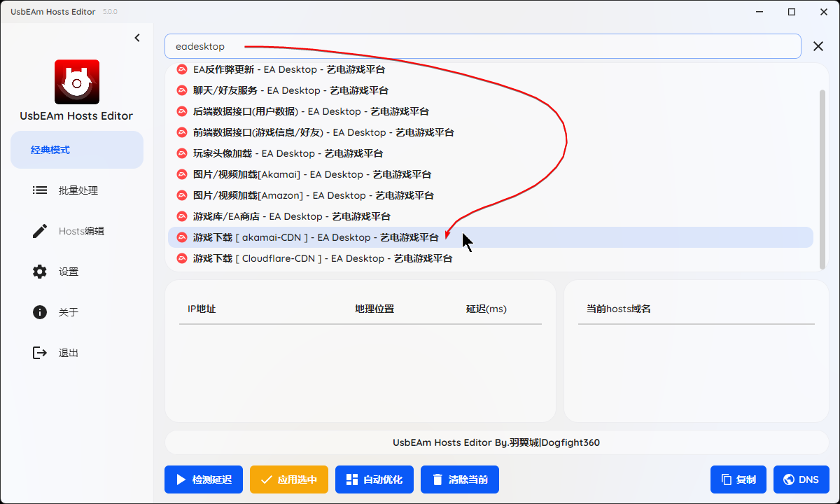Click the eadesktop search input field
This screenshot has height=504, width=840.
point(482,46)
